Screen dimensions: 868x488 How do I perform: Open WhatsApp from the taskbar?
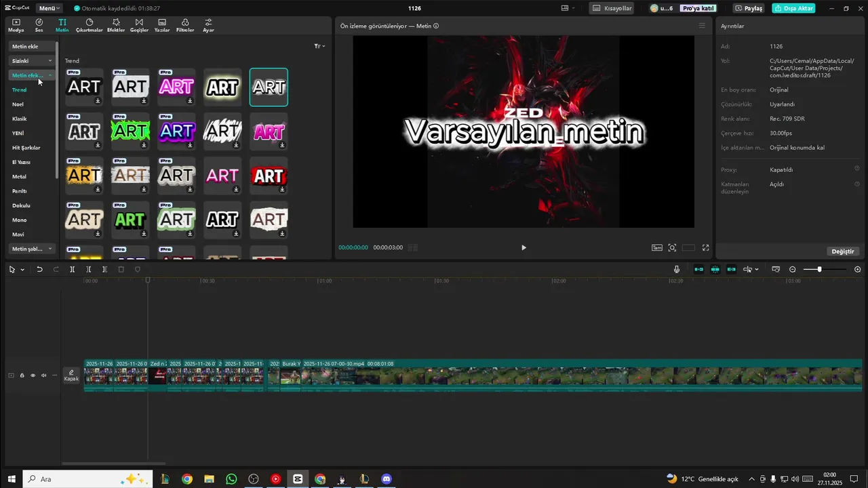tap(231, 479)
